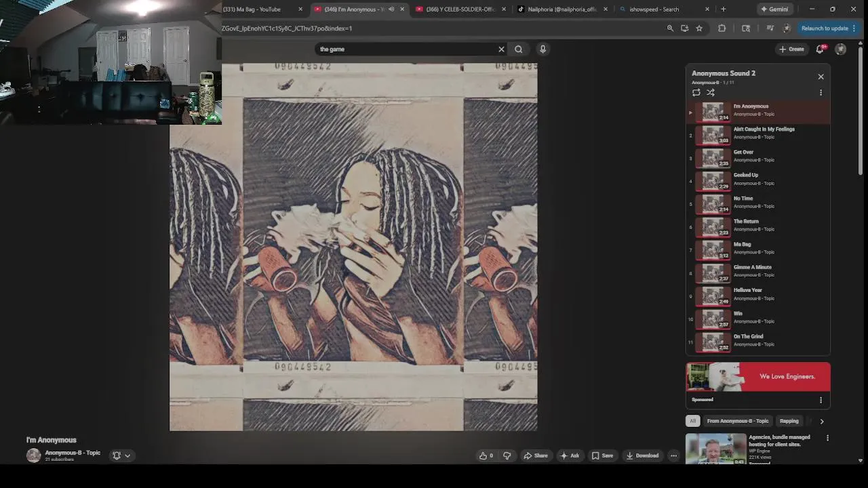Open playlist more options menu
Viewport: 868px width, 488px height.
[821, 92]
